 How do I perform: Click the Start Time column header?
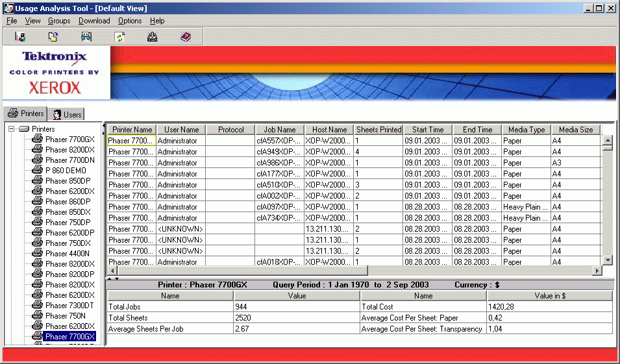[x=428, y=130]
